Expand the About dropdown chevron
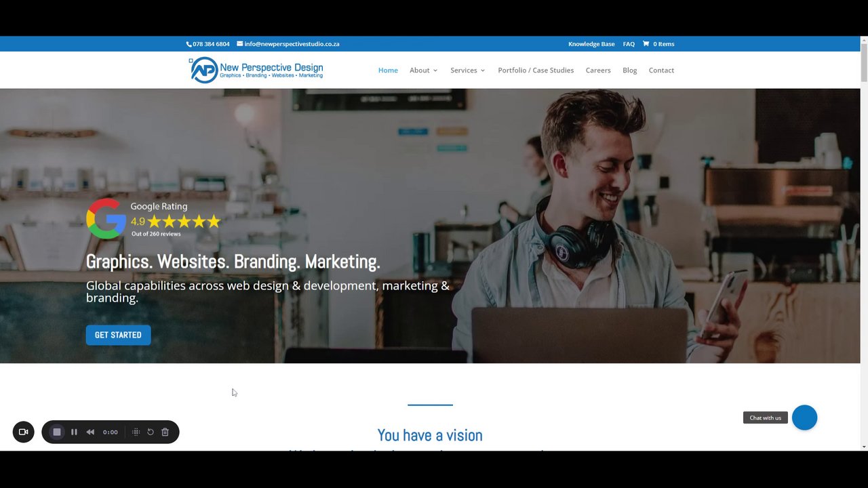The width and height of the screenshot is (868, 488). tap(435, 70)
